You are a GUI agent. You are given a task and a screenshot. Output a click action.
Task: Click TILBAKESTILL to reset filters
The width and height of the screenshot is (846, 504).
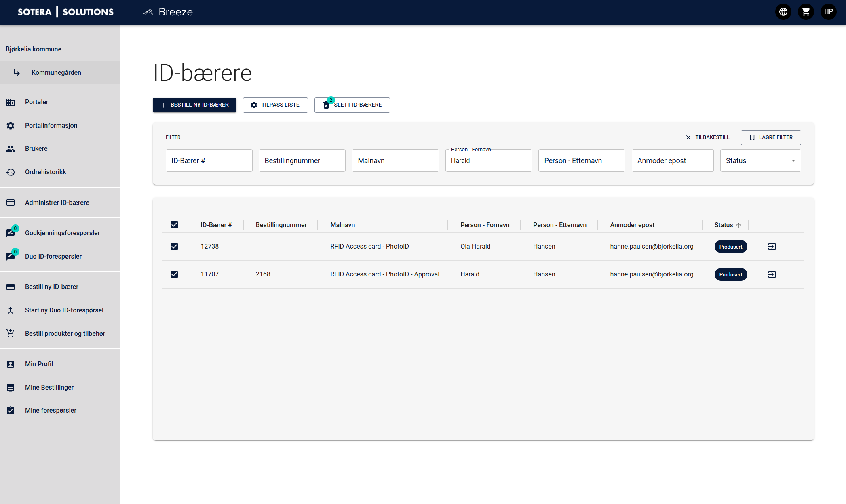point(707,137)
